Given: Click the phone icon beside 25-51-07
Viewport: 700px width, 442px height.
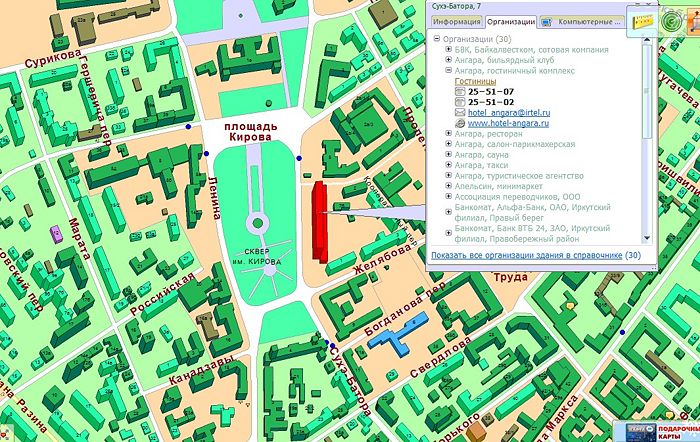Looking at the screenshot, I should click(460, 91).
